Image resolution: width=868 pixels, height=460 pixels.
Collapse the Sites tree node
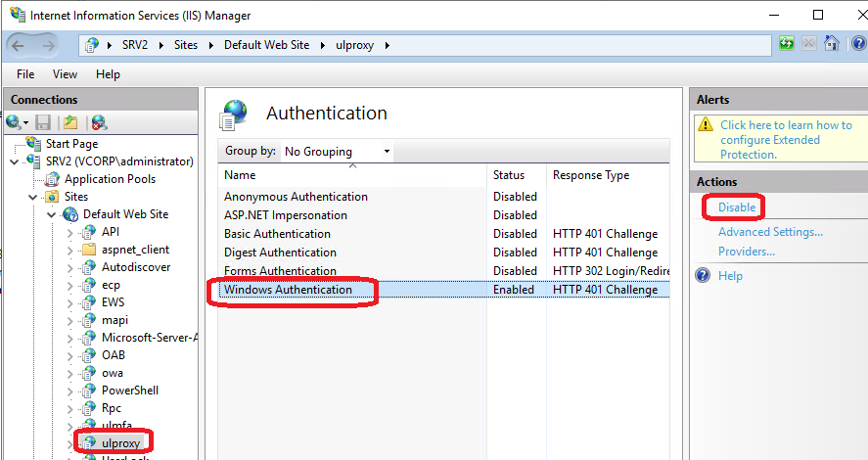point(33,197)
